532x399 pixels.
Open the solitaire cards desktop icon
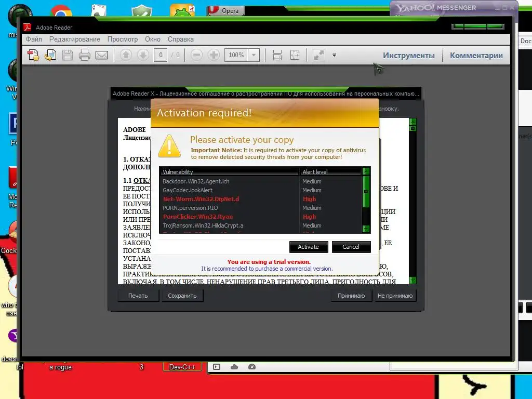click(x=99, y=10)
